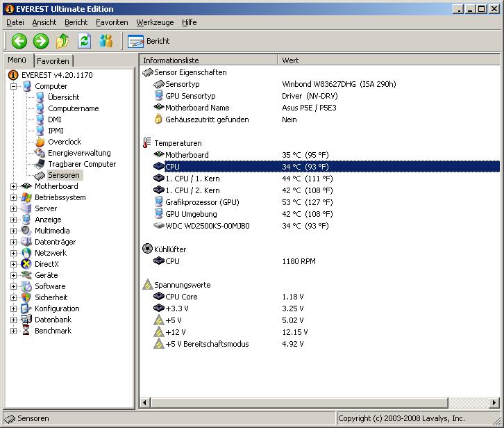Viewport: 504px width, 428px height.
Task: Click the Multimedia speaker icon
Action: click(x=26, y=231)
